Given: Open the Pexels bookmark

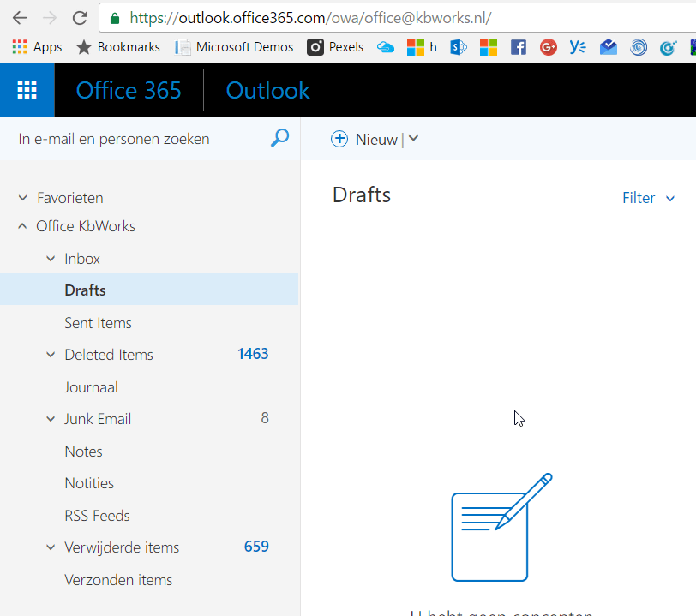Looking at the screenshot, I should point(335,46).
